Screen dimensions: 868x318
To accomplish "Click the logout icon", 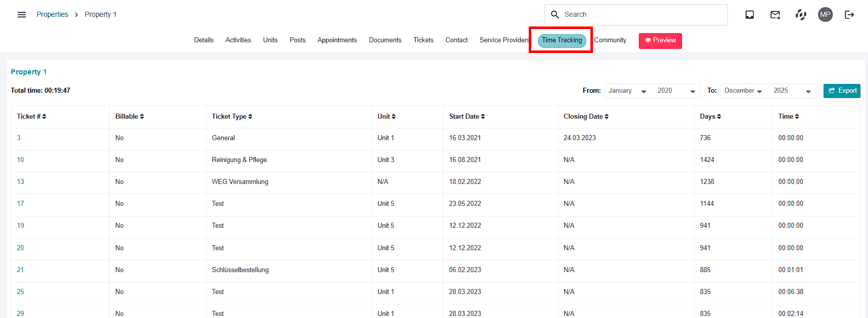I will (849, 15).
